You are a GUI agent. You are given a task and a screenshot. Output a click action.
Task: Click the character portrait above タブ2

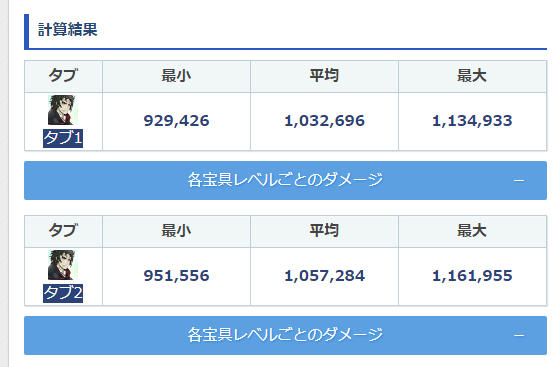click(x=63, y=265)
